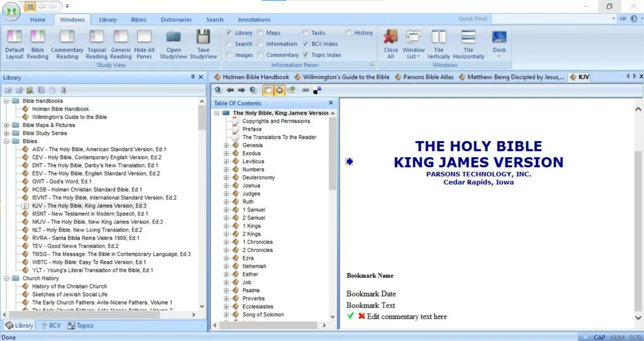
Task: Expand the Psalms book node
Action: (226, 290)
